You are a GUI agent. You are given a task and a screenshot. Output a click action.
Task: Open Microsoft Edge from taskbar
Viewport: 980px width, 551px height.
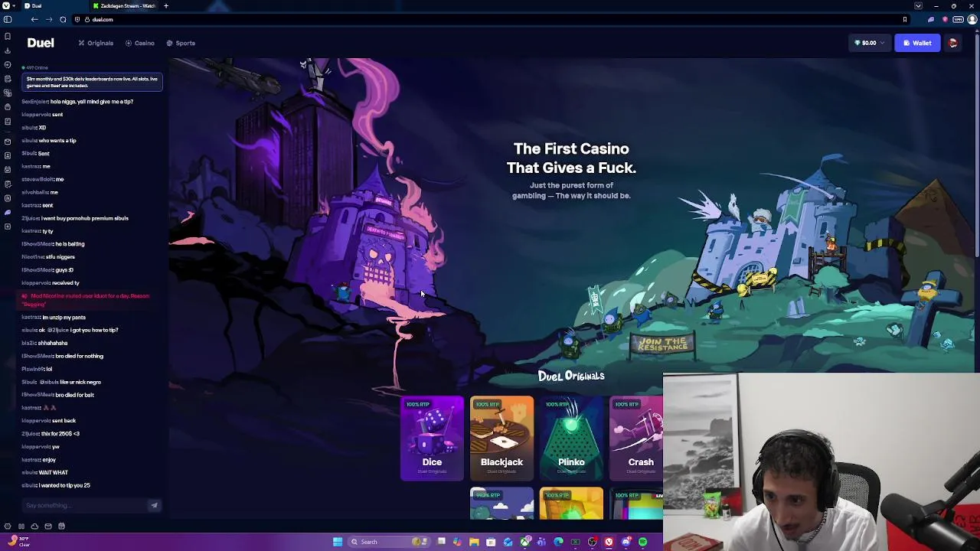[x=558, y=542]
